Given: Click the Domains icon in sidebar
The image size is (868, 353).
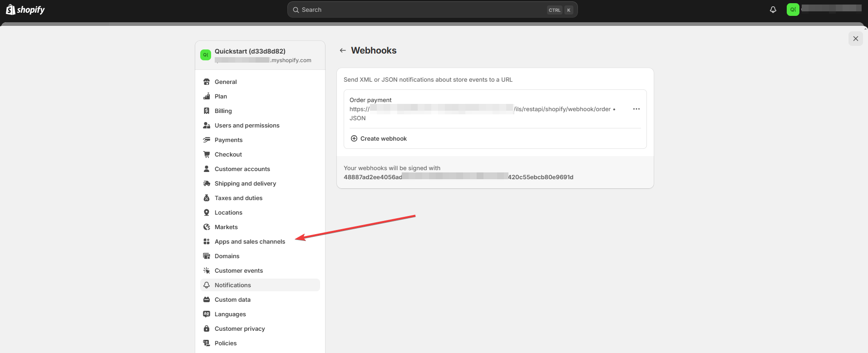Looking at the screenshot, I should click(x=207, y=256).
